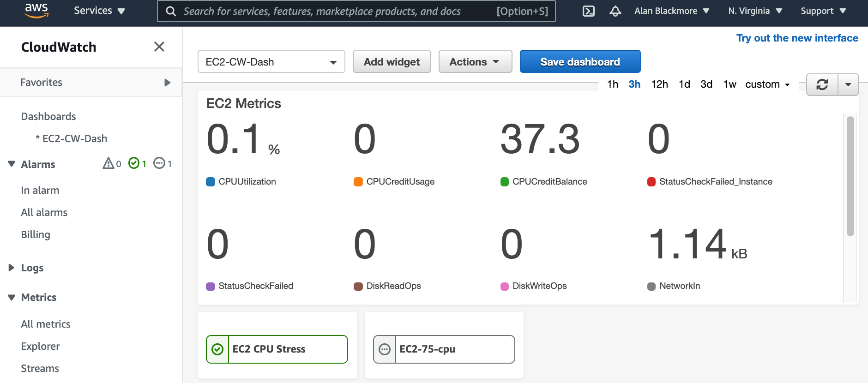Close the CloudWatch sidebar with the X

[x=159, y=47]
